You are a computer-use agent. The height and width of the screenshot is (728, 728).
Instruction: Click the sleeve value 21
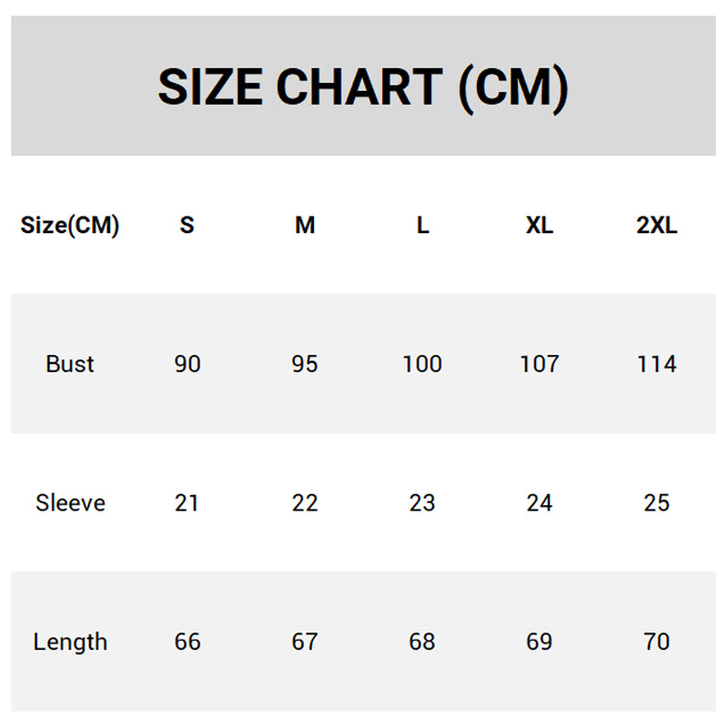click(187, 502)
